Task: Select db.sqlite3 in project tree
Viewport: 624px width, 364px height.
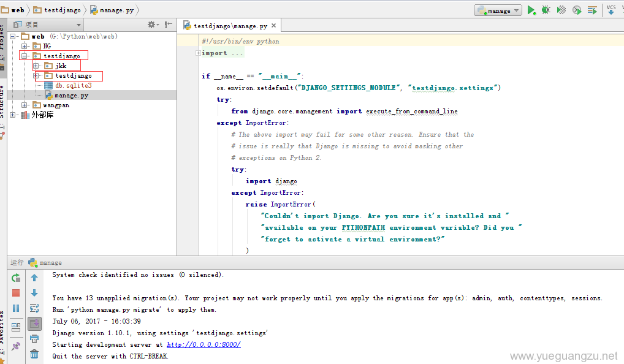Action: 93,86
